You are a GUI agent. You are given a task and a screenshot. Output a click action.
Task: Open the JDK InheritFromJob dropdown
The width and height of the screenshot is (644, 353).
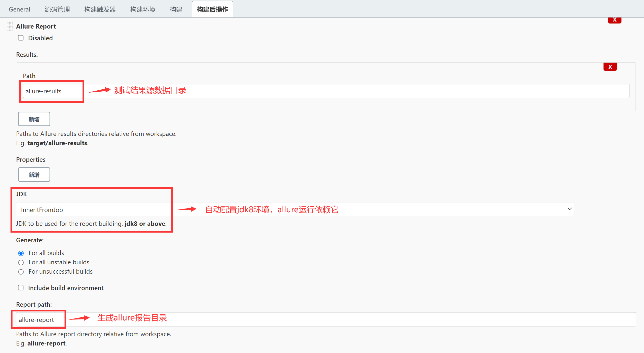click(295, 209)
